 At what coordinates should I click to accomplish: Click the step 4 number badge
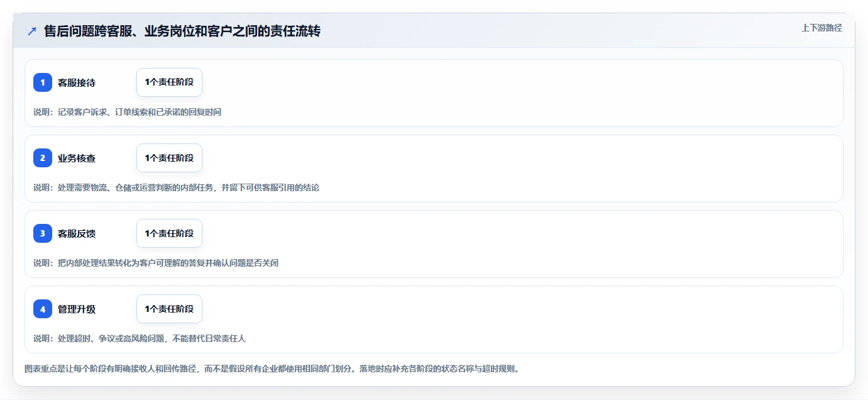[43, 309]
